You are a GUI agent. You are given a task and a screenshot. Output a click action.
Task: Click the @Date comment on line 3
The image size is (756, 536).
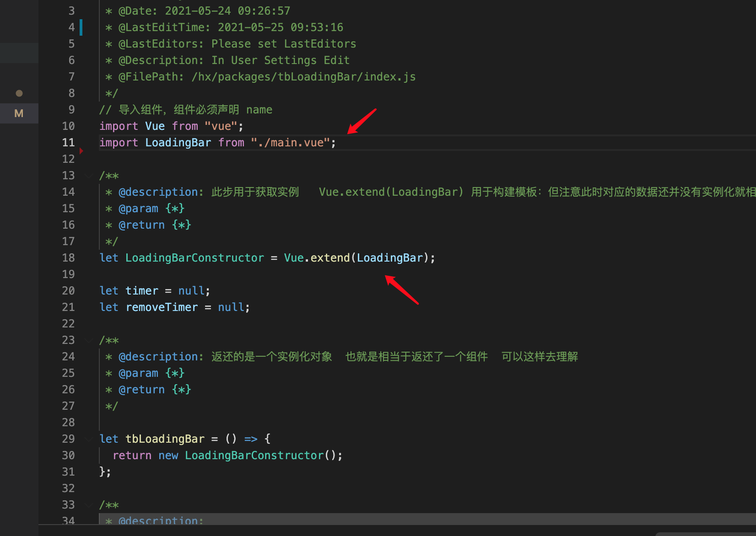coord(198,11)
